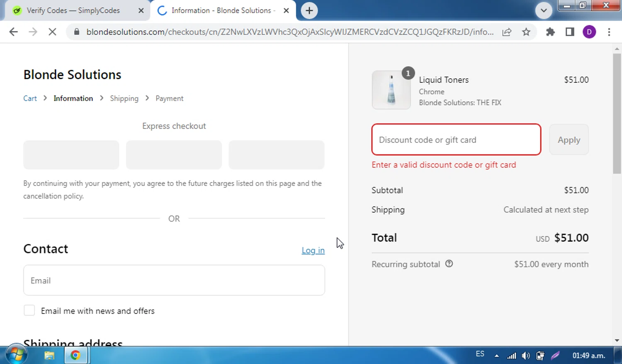Image resolution: width=622 pixels, height=364 pixels.
Task: Open the tab search dropdown arrow
Action: coord(544,10)
